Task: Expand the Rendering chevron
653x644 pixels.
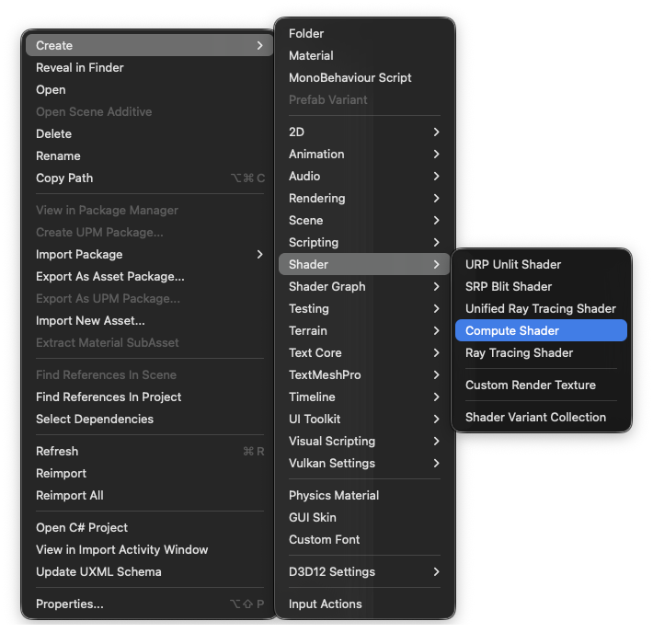Action: pyautogui.click(x=436, y=198)
